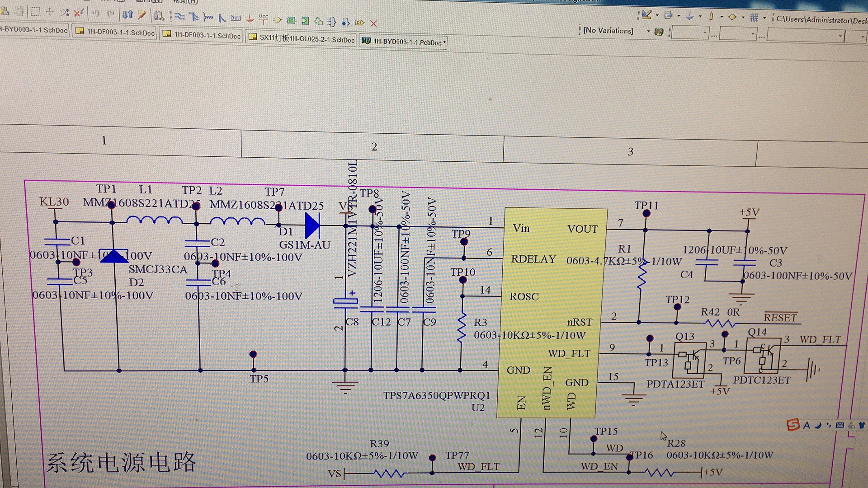Click the Place Net Label icon
Screen dimensions: 868x488
coord(236,18)
